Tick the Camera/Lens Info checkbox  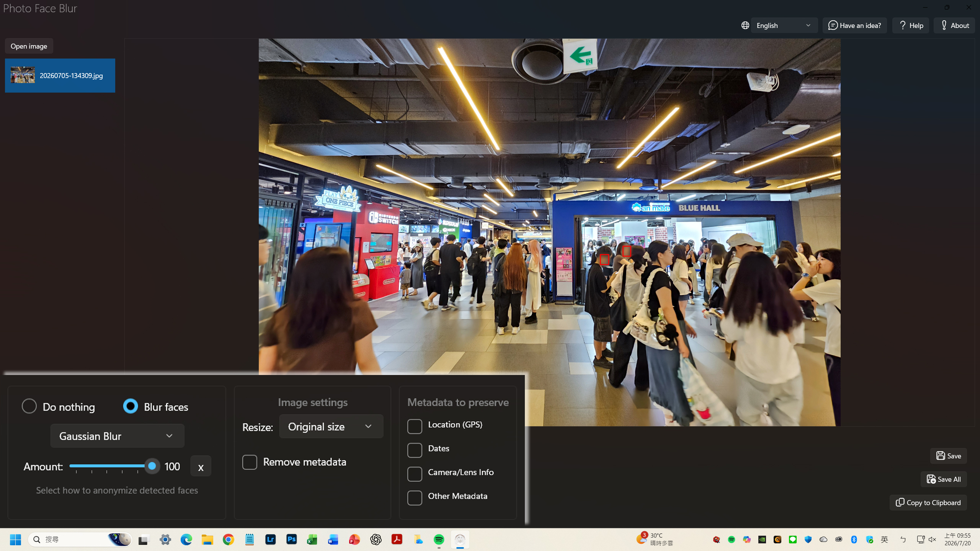click(x=415, y=473)
